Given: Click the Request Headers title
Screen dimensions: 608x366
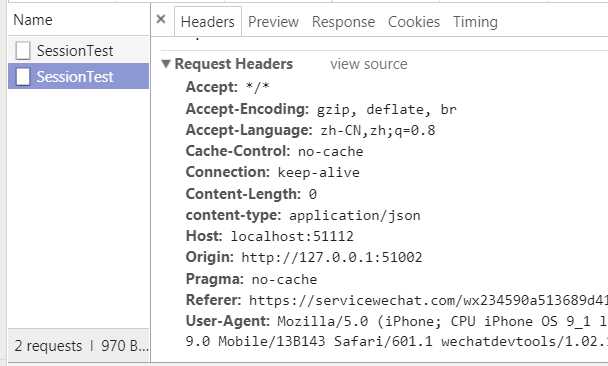Looking at the screenshot, I should (x=233, y=64).
